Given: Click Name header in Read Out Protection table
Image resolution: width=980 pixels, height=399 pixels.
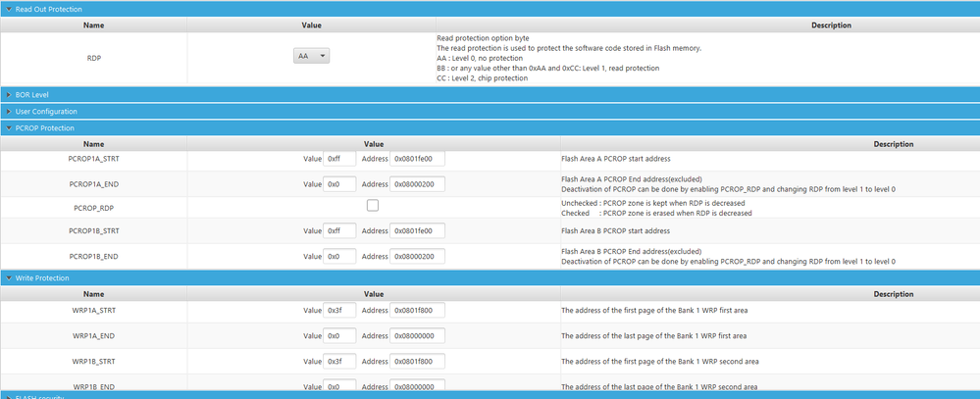Looking at the screenshot, I should 93,25.
